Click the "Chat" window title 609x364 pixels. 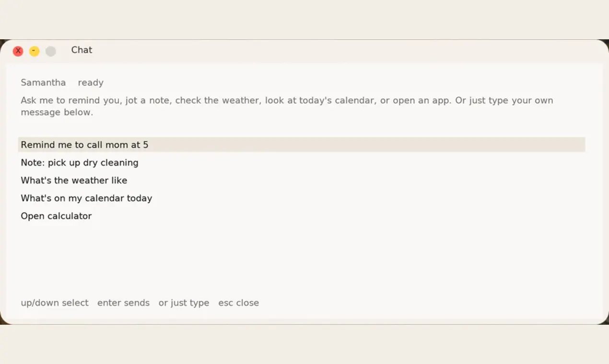82,50
